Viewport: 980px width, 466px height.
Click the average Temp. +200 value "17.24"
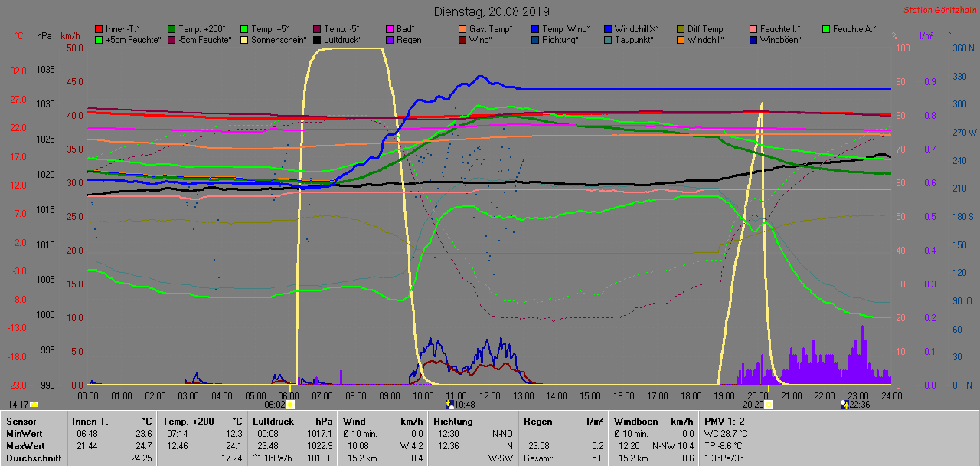[231, 458]
